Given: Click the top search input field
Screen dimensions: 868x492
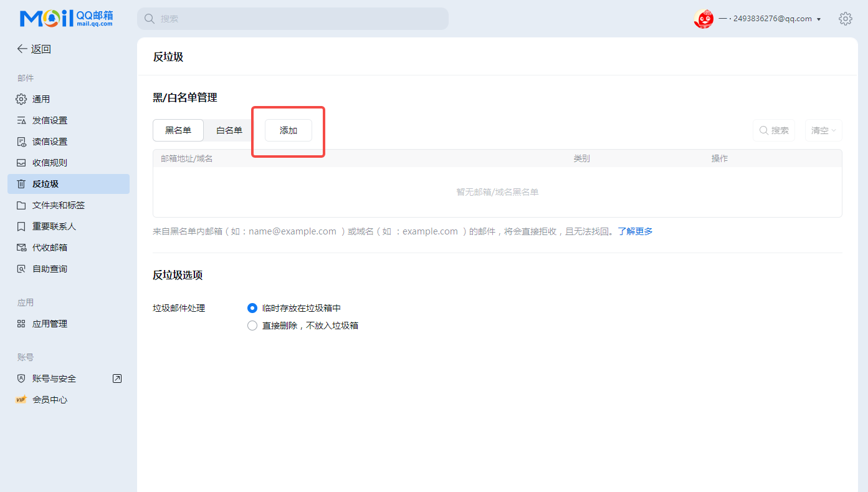Looking at the screenshot, I should (293, 19).
